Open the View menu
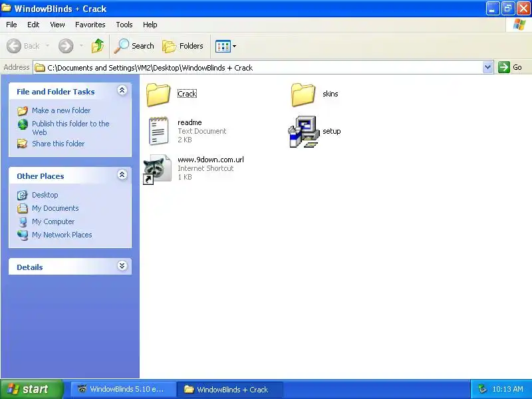532x399 pixels. (57, 25)
